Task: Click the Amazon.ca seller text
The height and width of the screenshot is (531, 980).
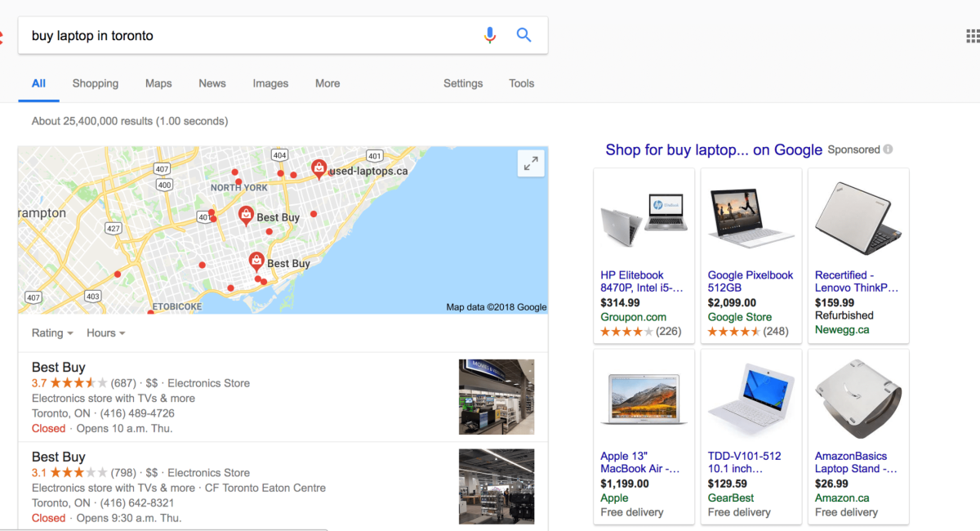Action: (842, 498)
